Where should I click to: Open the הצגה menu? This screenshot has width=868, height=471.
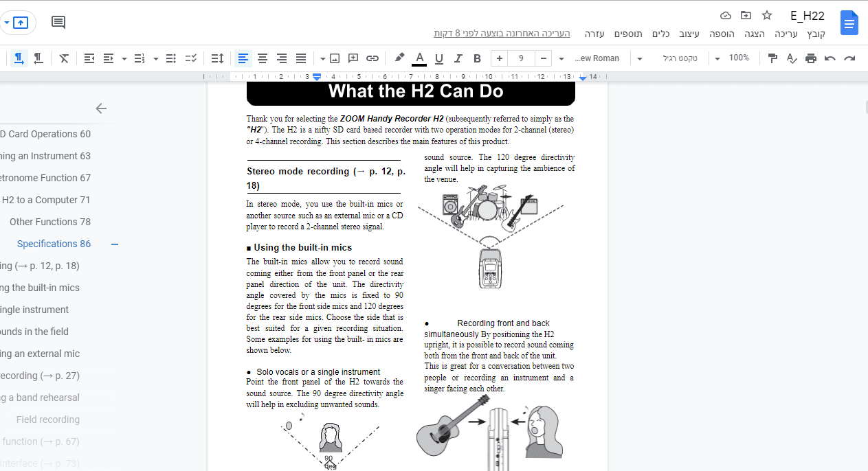pos(755,34)
